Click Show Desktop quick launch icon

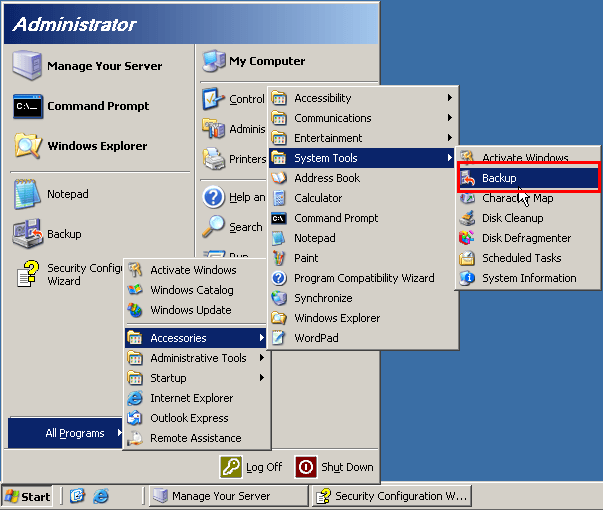point(77,496)
